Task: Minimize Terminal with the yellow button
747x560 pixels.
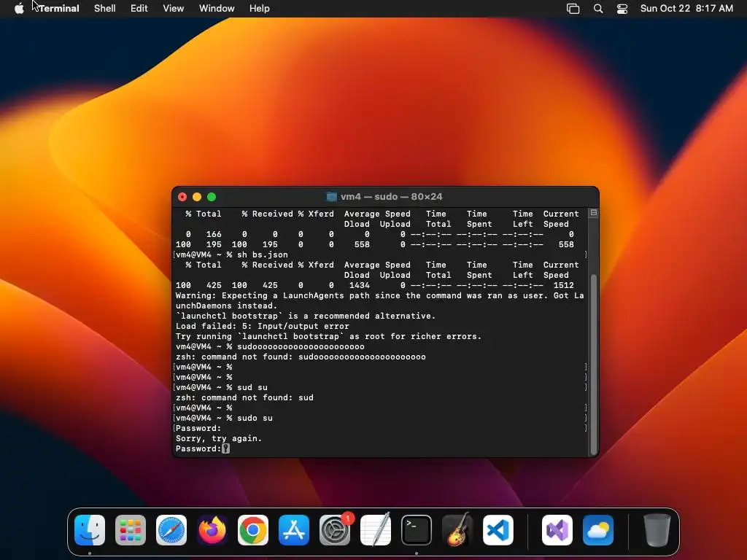Action: tap(197, 197)
